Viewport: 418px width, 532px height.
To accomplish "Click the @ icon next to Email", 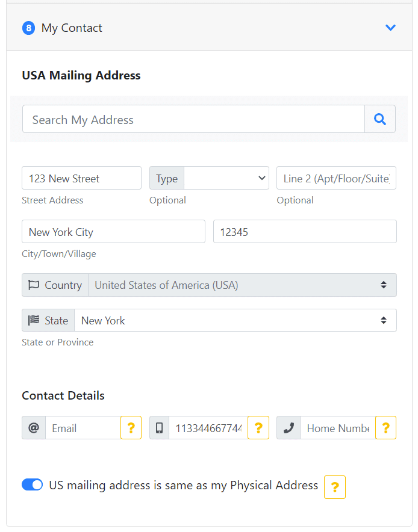I will pos(33,427).
